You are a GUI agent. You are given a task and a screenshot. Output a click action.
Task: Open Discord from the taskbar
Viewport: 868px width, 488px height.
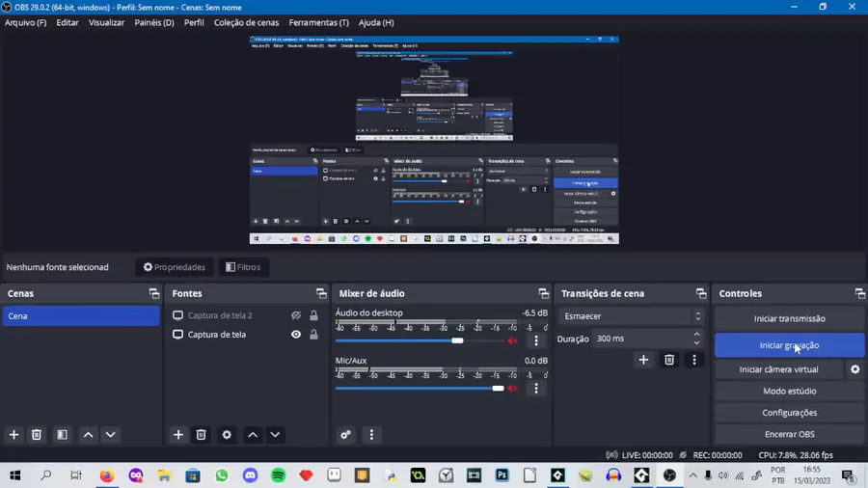click(x=250, y=475)
